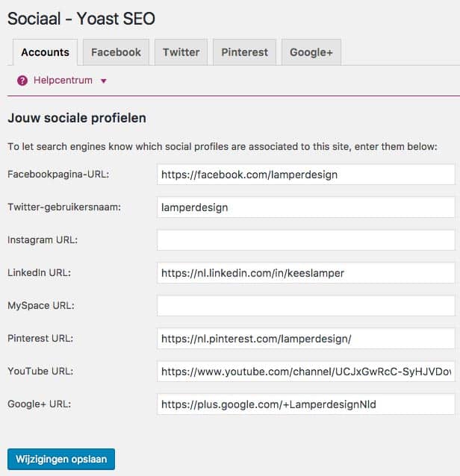Click the Jouw sociale profielen heading
Screen dimensions: 460x476
(77, 118)
